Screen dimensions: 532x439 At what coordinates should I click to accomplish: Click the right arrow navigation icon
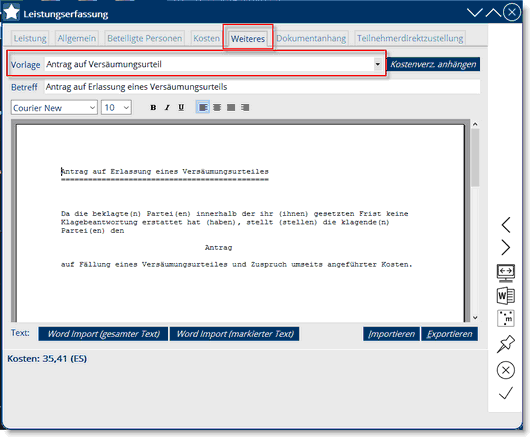pyautogui.click(x=506, y=247)
